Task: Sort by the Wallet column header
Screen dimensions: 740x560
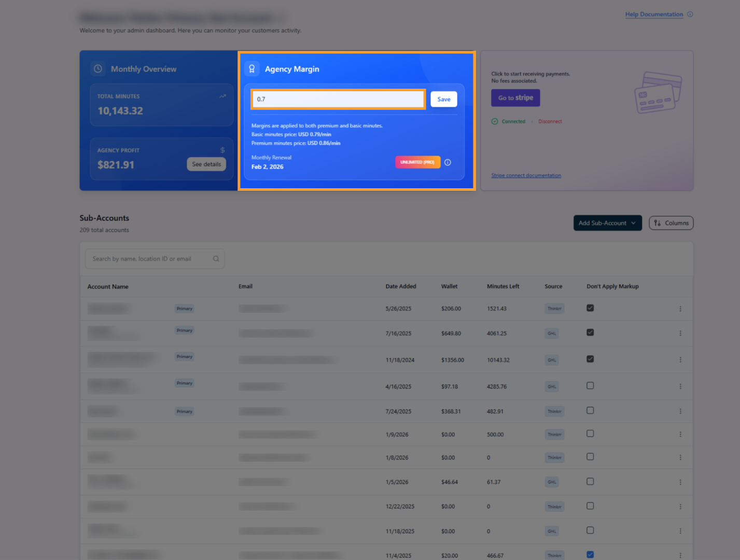Action: click(x=449, y=286)
